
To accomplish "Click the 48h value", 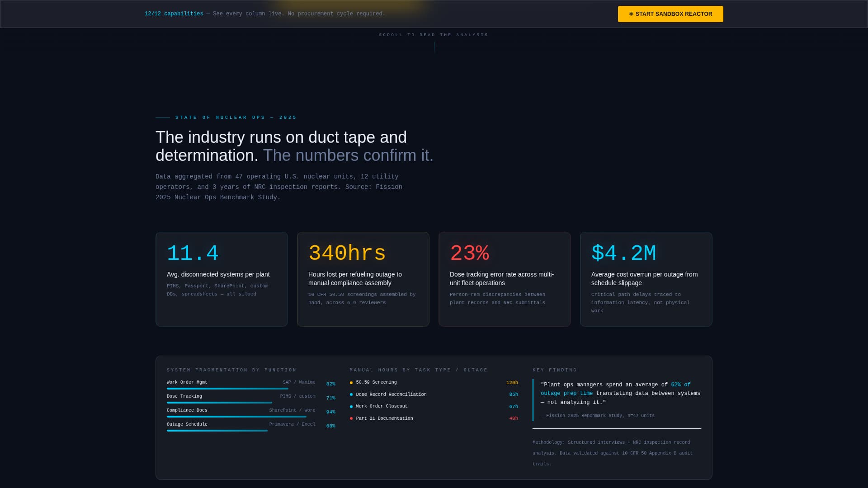I will 514,418.
